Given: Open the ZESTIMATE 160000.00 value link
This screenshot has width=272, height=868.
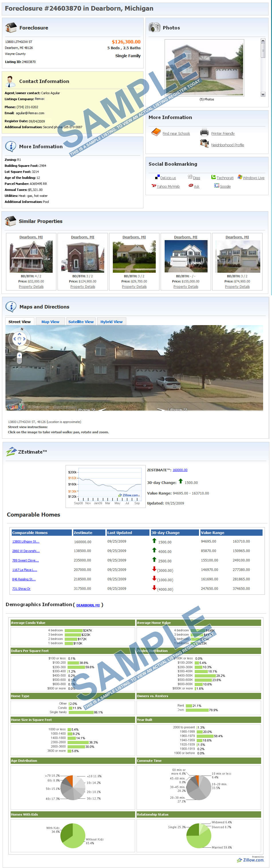Looking at the screenshot, I should click(x=180, y=470).
